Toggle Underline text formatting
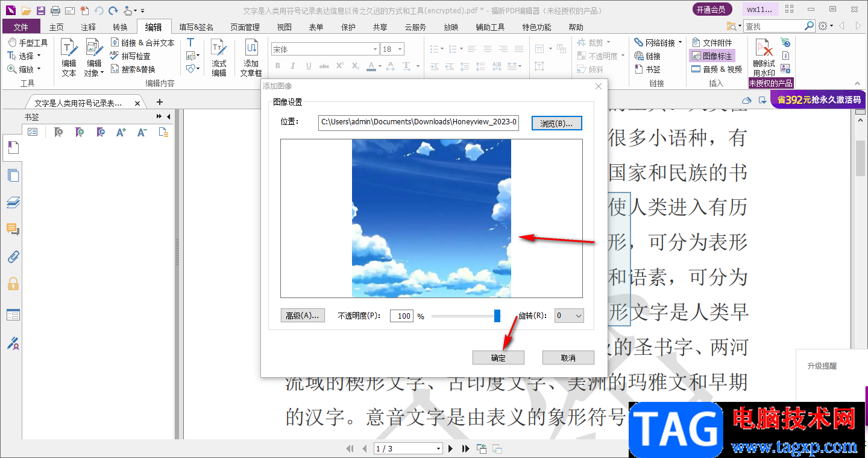868x458 pixels. [309, 66]
